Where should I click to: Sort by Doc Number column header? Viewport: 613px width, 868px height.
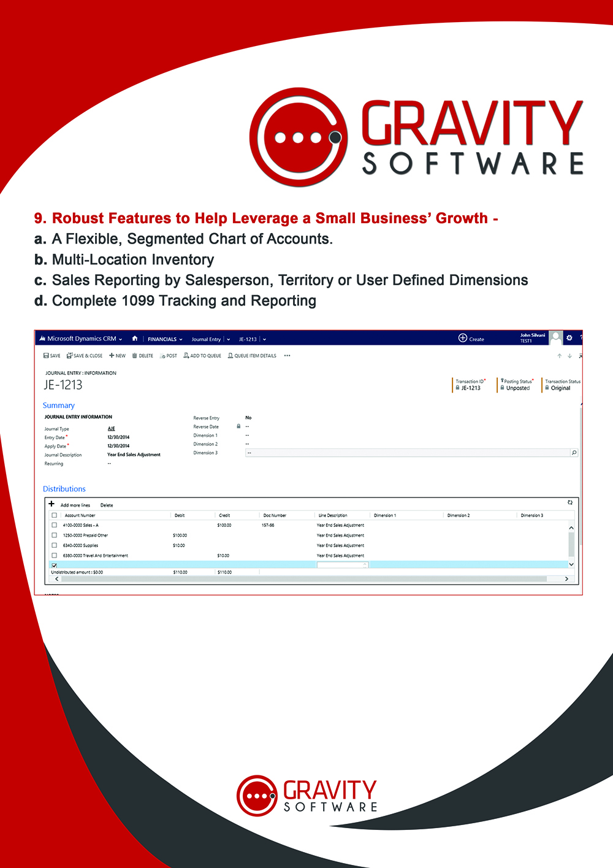[275, 515]
